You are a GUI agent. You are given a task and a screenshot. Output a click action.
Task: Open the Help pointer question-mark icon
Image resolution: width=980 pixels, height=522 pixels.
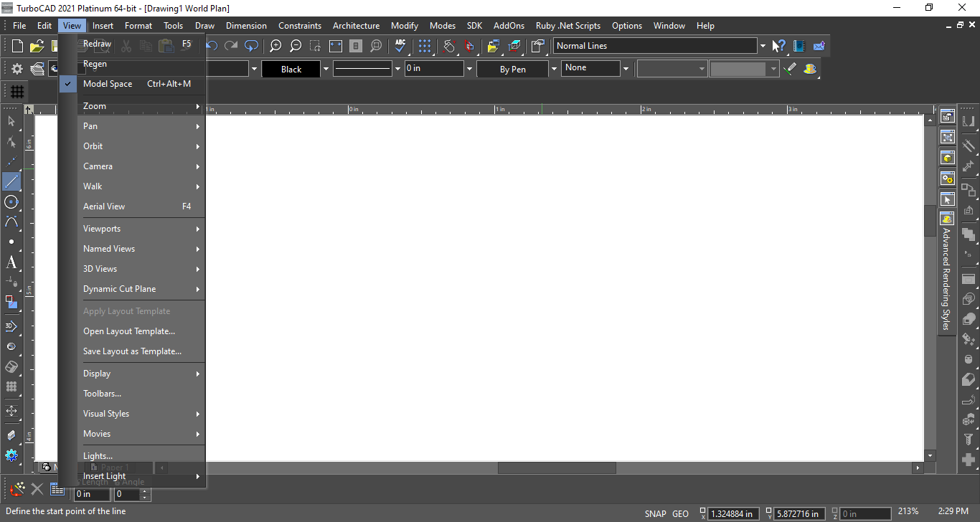pyautogui.click(x=778, y=46)
